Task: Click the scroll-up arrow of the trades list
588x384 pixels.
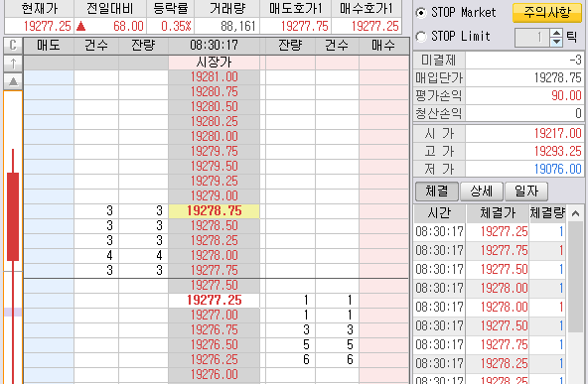Action: tap(576, 213)
